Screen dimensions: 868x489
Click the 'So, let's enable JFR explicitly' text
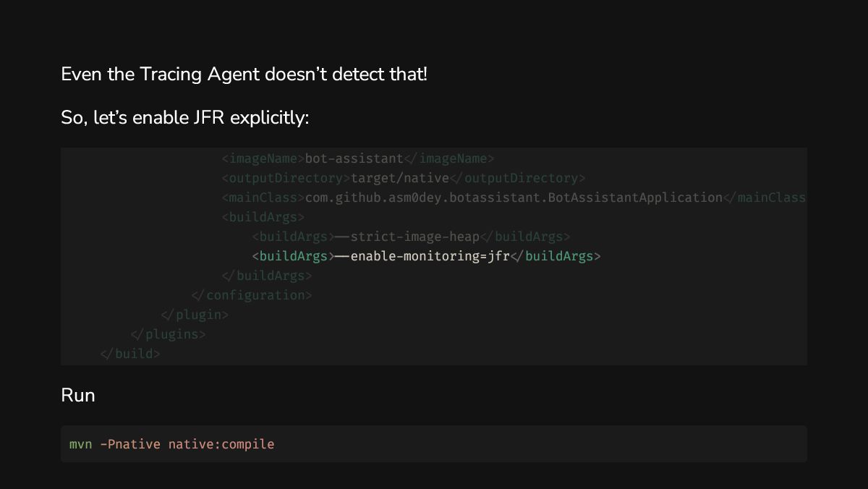[x=184, y=117]
